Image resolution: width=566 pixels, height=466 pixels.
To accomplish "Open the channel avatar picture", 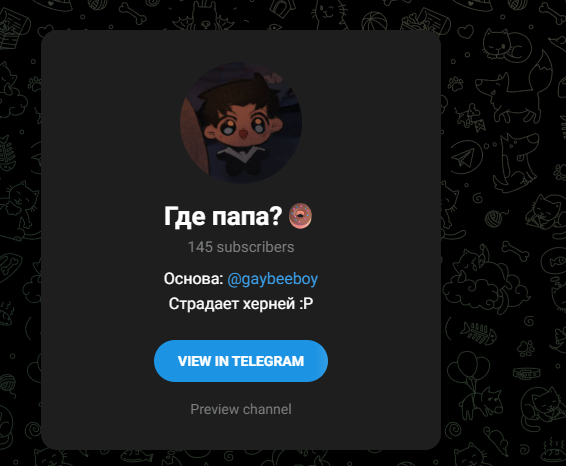I will click(x=241, y=123).
